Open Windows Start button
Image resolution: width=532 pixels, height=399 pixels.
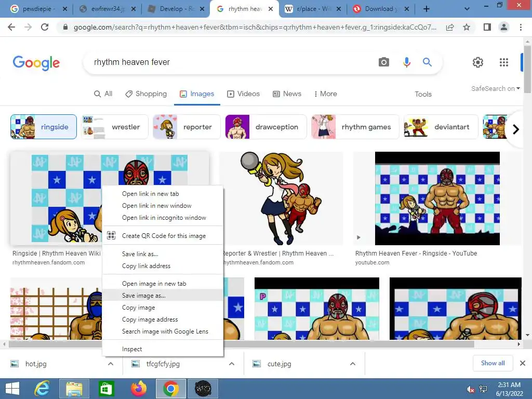pos(12,389)
